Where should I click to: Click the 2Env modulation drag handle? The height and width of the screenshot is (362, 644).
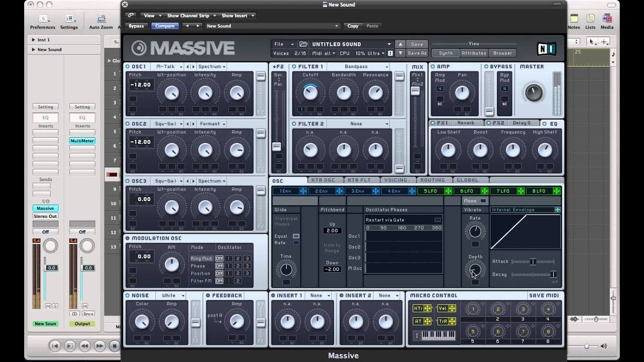339,191
